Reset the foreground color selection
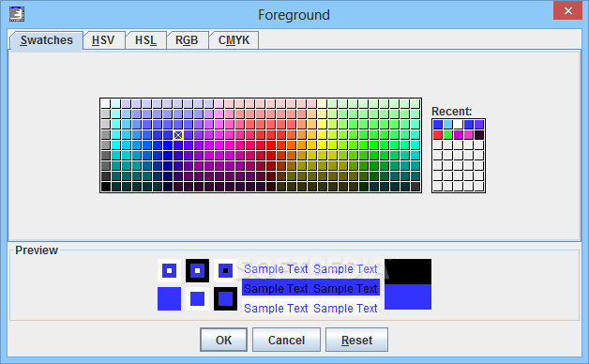The height and width of the screenshot is (364, 589). point(356,340)
